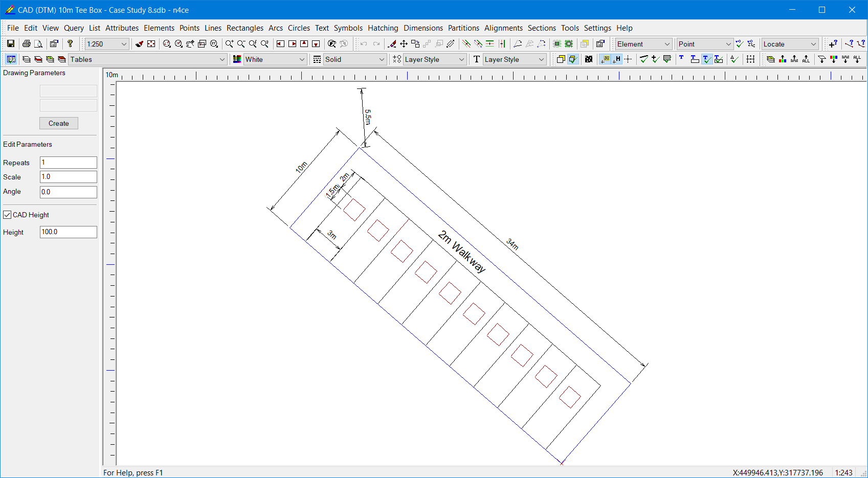Open the Locate dropdown
The height and width of the screenshot is (478, 868).
[790, 44]
